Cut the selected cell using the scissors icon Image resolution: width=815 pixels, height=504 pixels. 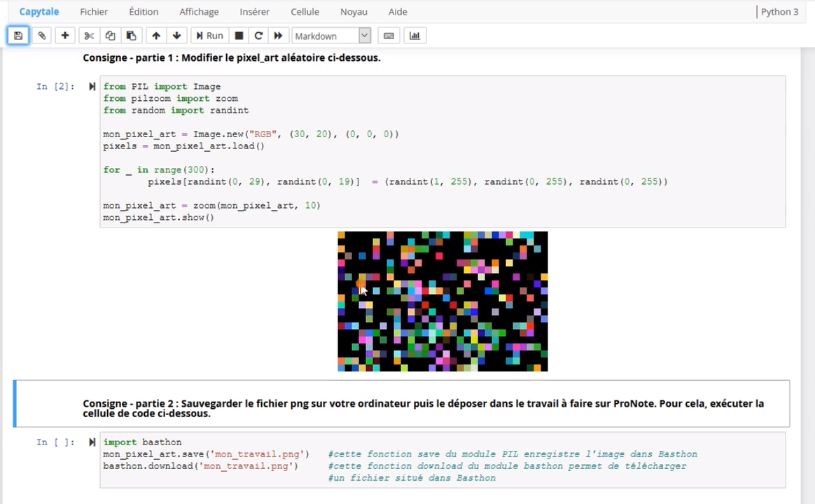tap(88, 35)
